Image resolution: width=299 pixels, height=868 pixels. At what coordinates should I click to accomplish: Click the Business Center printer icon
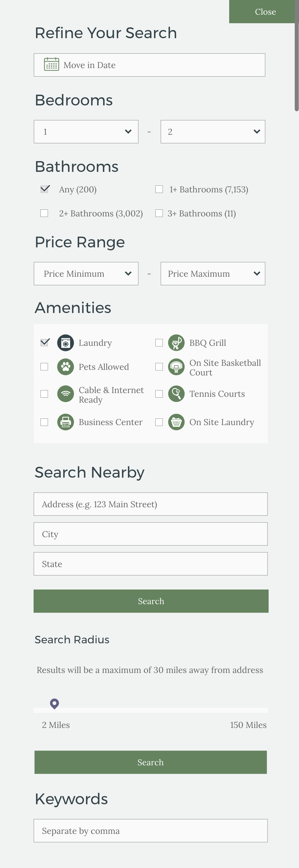[66, 422]
